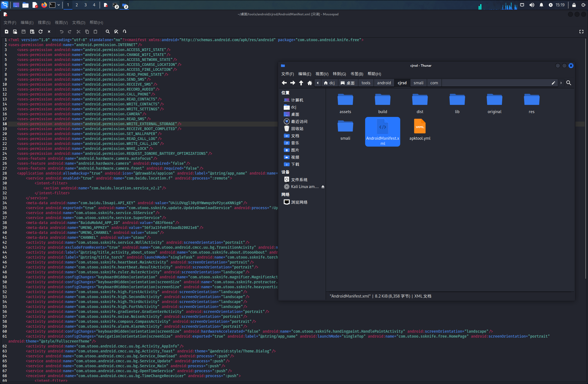Click the tools path button in Thunar

pos(366,83)
